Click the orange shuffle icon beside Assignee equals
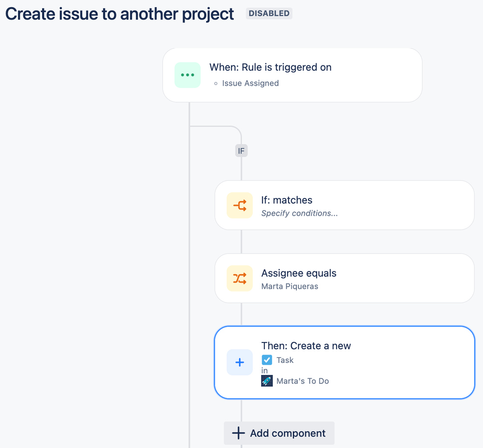The width and height of the screenshot is (483, 448). [240, 278]
